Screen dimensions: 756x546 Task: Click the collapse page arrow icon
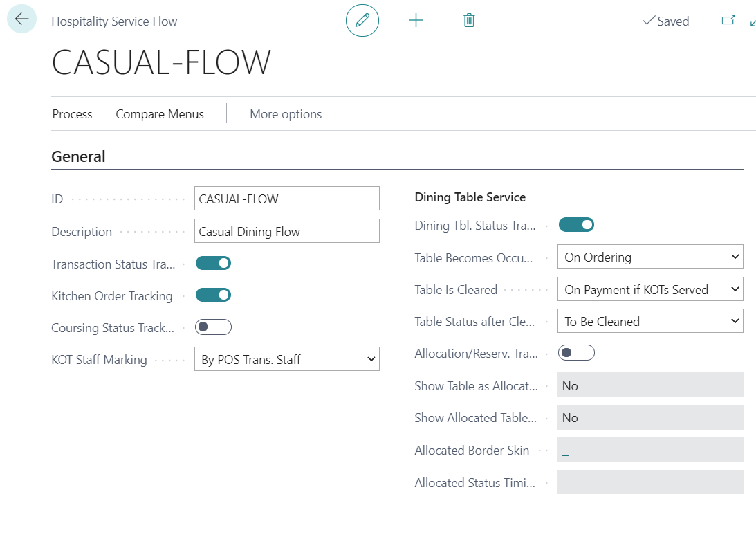(753, 22)
